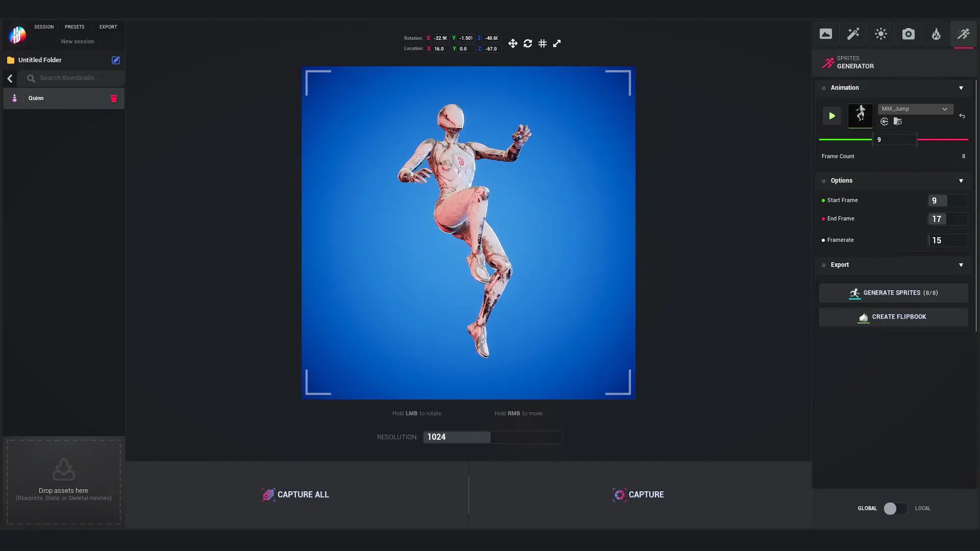
Task: Click the Sprites Generator header icon
Action: point(828,63)
